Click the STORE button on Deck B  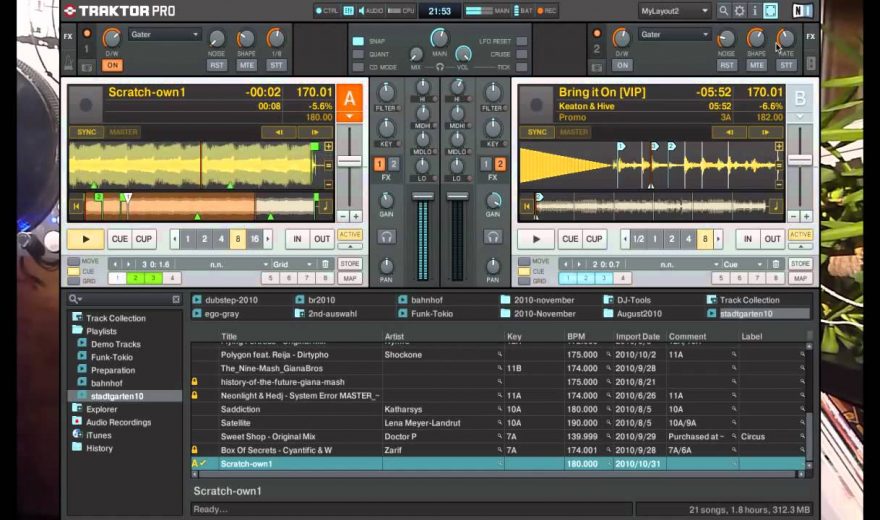[x=800, y=264]
